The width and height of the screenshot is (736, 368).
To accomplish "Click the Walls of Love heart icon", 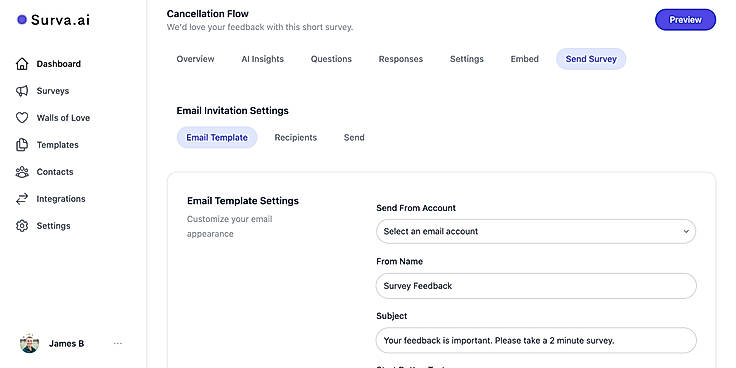I will pos(22,118).
